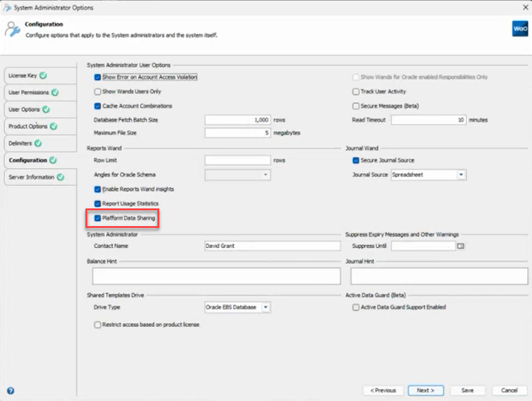Toggle Show Error on Account Access Violation
This screenshot has width=532, height=401.
point(98,77)
